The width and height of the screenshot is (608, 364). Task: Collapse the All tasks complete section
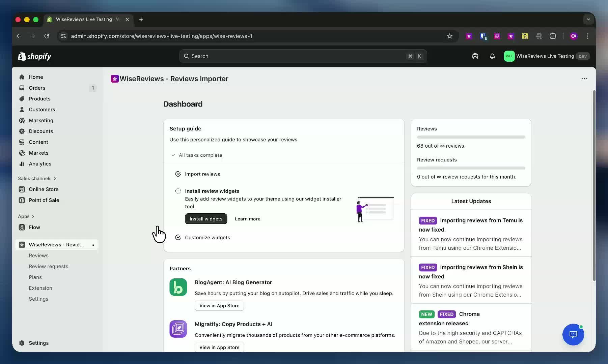click(197, 155)
